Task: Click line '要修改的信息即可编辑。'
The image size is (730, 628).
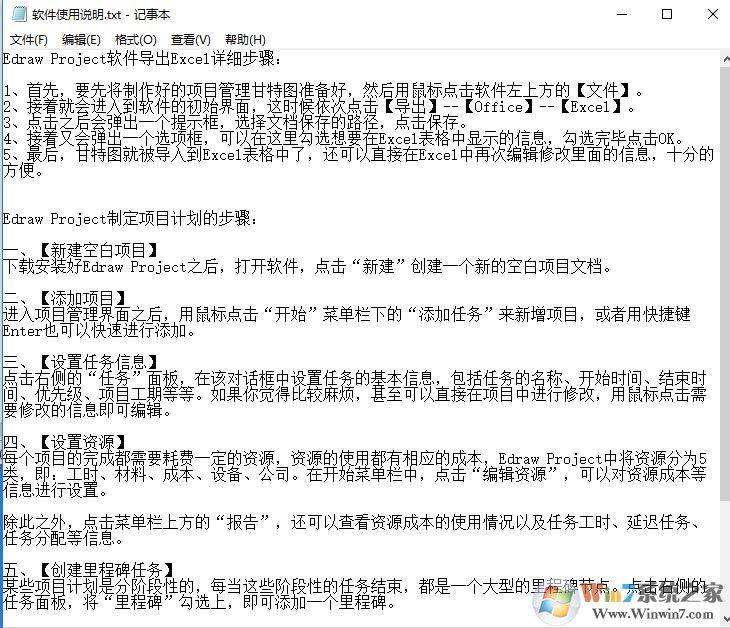Action: coord(88,411)
